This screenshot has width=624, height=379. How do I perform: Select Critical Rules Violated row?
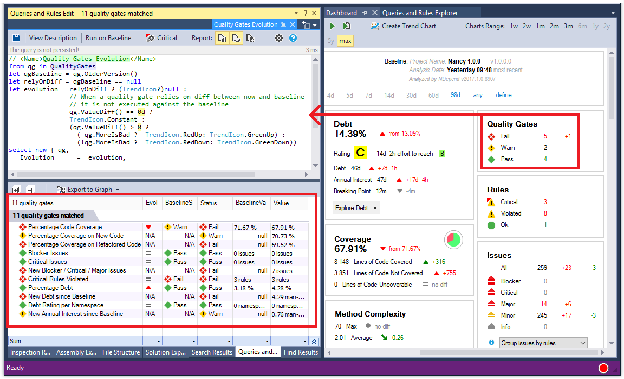(159, 279)
